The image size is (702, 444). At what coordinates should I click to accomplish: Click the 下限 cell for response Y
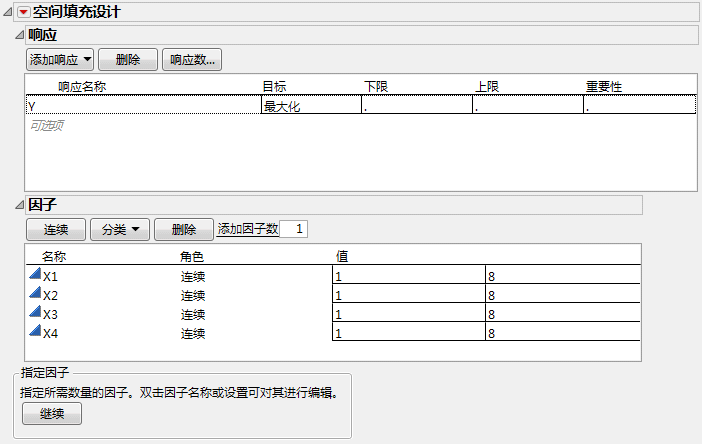417,106
